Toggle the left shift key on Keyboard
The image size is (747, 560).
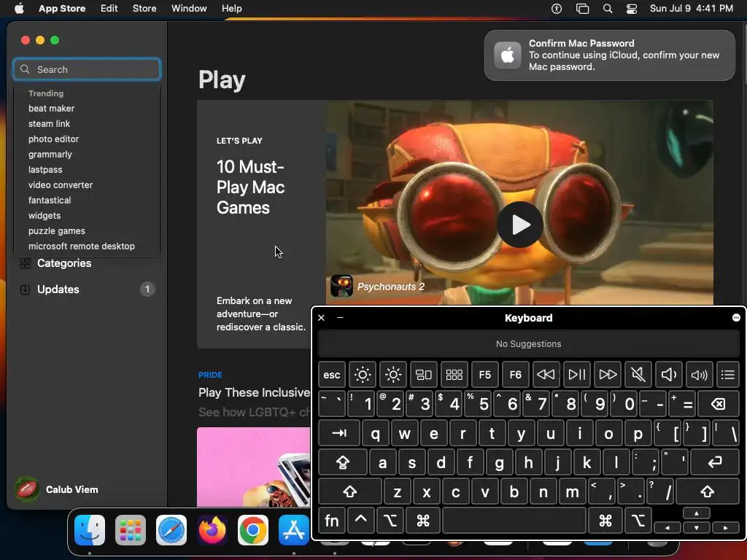tap(349, 491)
